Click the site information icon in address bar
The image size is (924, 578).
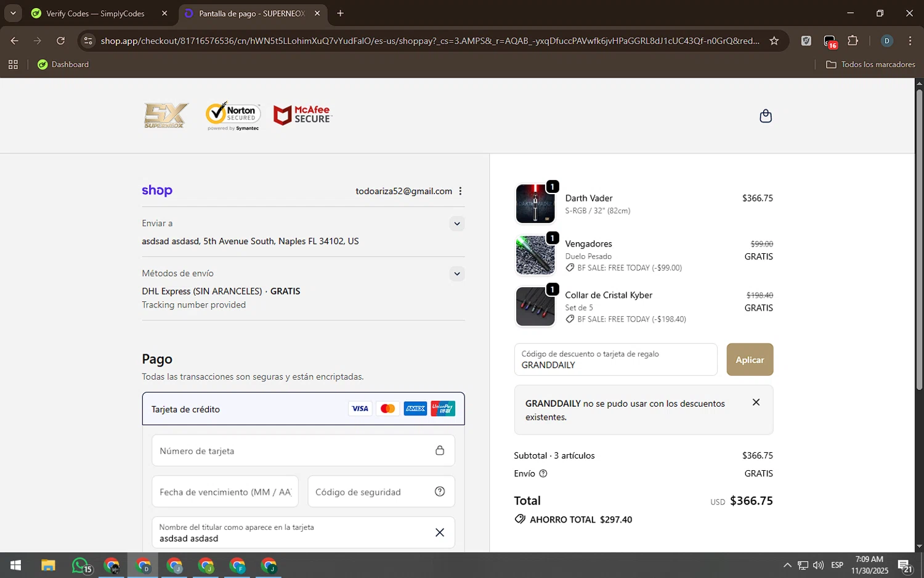tap(88, 41)
